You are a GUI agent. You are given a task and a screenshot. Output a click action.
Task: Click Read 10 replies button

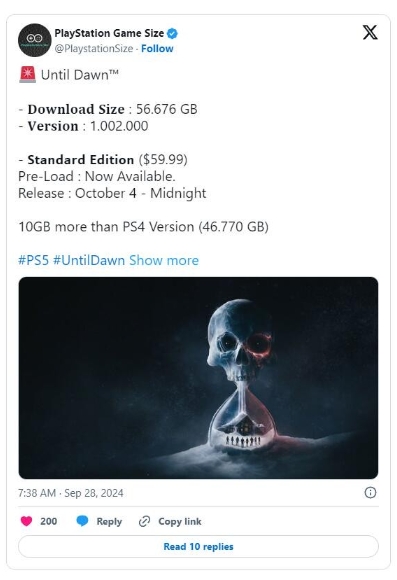pyautogui.click(x=198, y=546)
